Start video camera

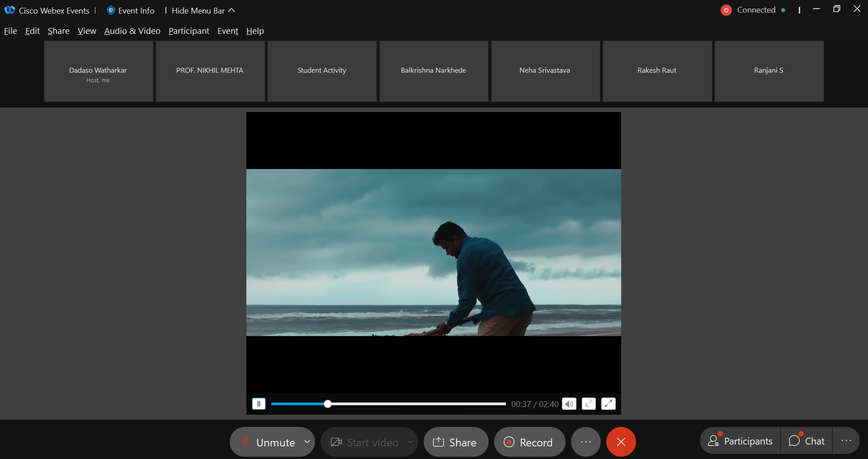(364, 442)
